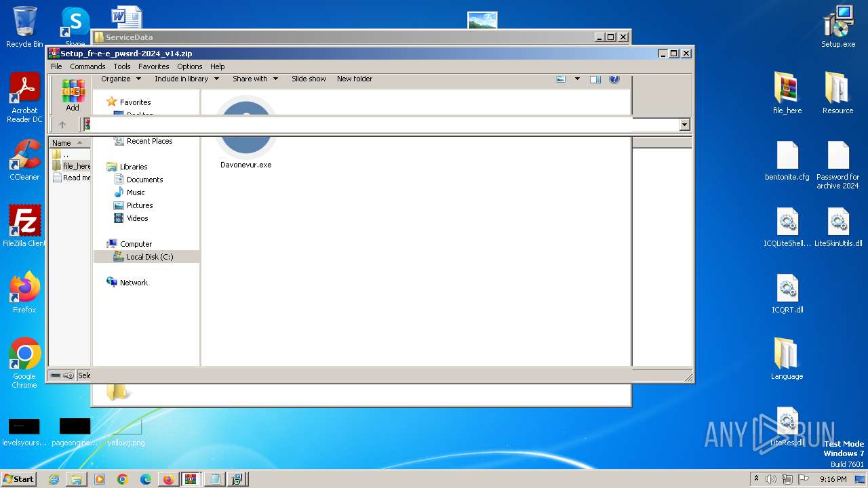The height and width of the screenshot is (488, 868).
Task: Select the Read me entry in archive
Action: (x=71, y=178)
